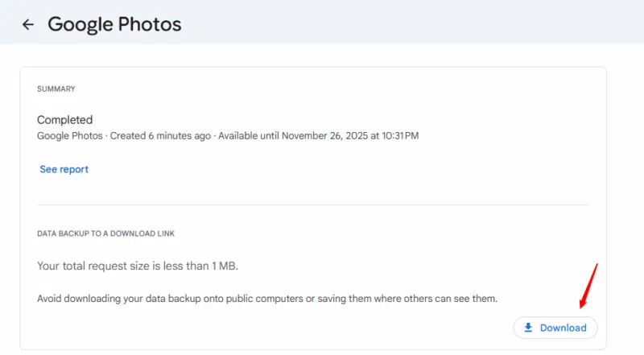Click the horizontal divider between sections
Screen dimensions: 644x355
[x=313, y=204]
